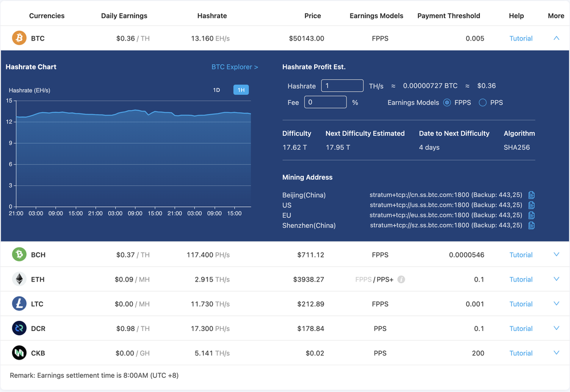Copy the Beijing(China) mining address

[x=531, y=195]
